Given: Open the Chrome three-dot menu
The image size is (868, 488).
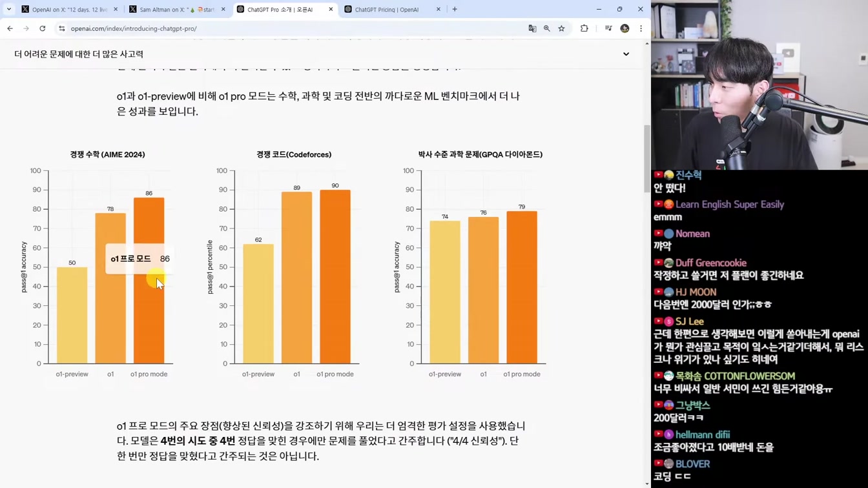Looking at the screenshot, I should 641,28.
